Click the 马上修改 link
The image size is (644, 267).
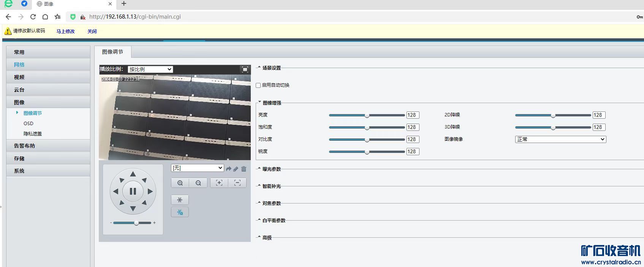click(x=65, y=32)
